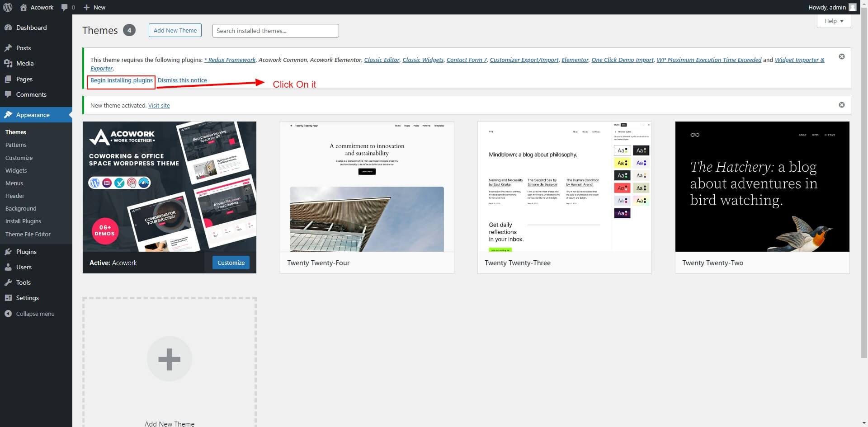Click the Pages icon in sidebar
The height and width of the screenshot is (427, 868).
coord(8,79)
